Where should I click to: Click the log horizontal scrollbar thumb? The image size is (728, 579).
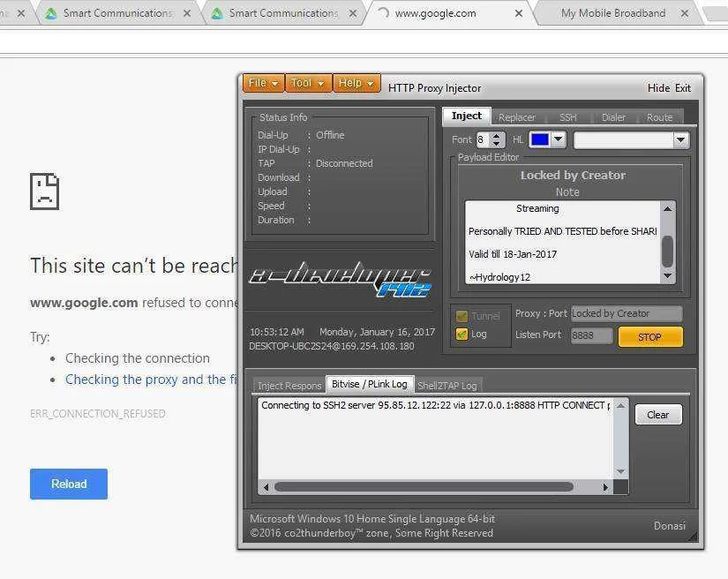[x=424, y=486]
